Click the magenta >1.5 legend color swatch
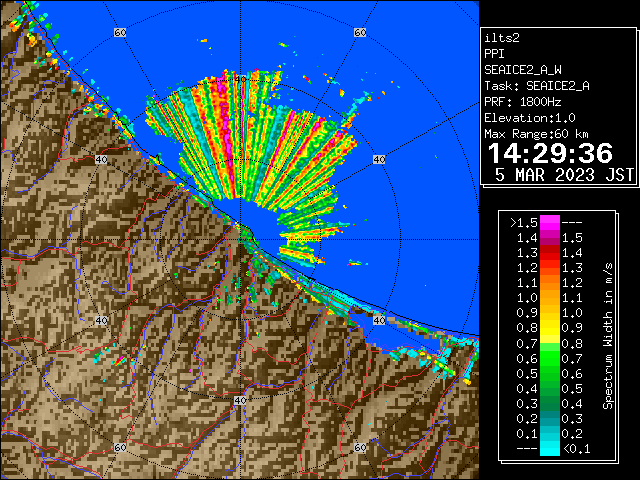The image size is (640, 480). pos(550,223)
